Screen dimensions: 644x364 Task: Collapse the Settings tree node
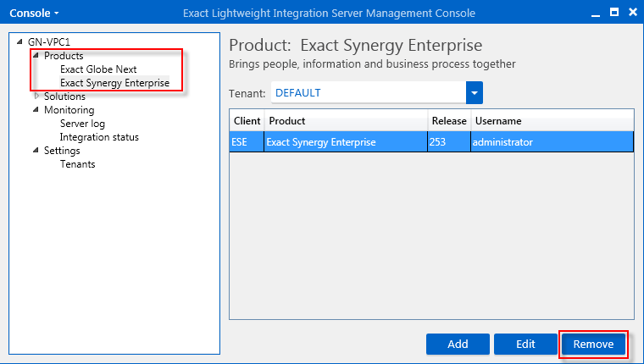click(36, 150)
